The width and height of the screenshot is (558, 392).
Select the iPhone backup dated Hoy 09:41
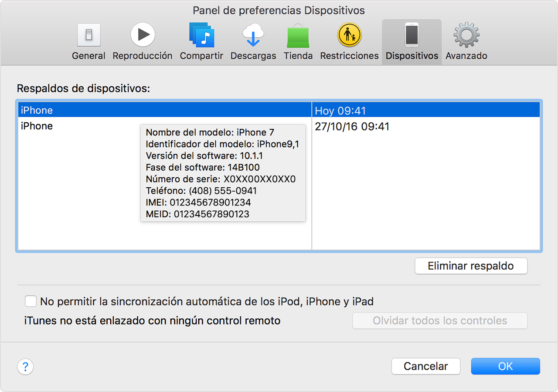[279, 110]
